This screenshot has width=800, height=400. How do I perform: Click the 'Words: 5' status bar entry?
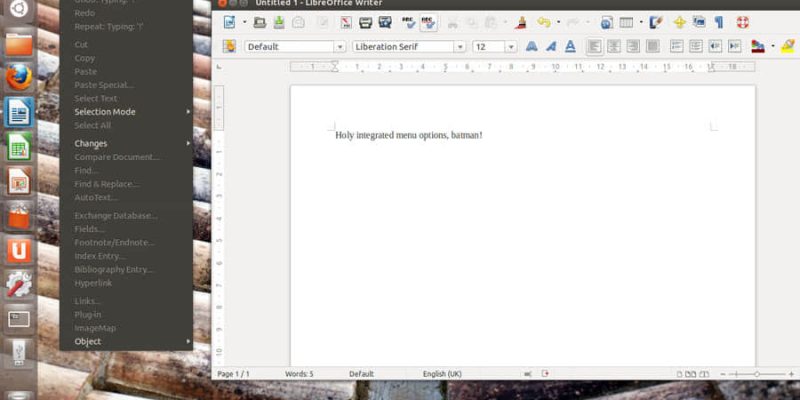[x=299, y=374]
